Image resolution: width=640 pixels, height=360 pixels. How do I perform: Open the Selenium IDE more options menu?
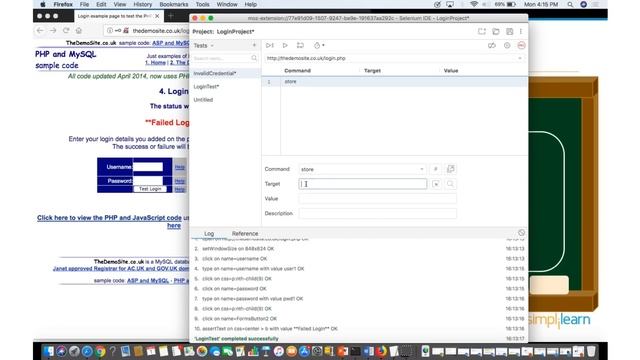(x=521, y=31)
